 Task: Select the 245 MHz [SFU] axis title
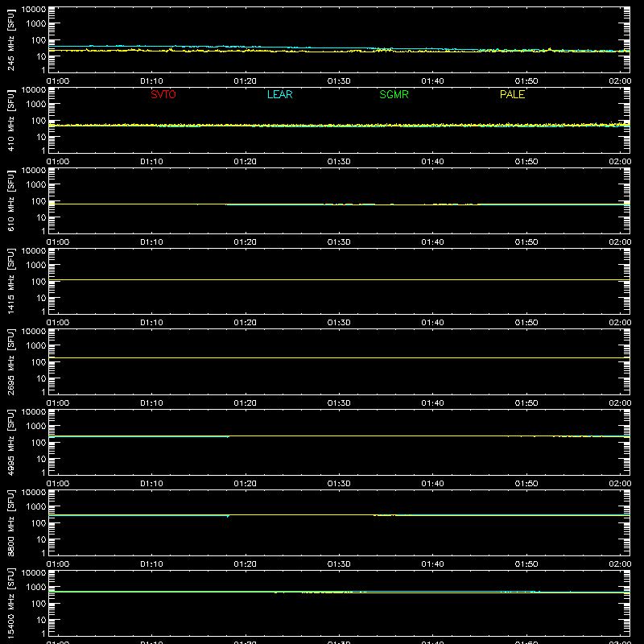11,39
